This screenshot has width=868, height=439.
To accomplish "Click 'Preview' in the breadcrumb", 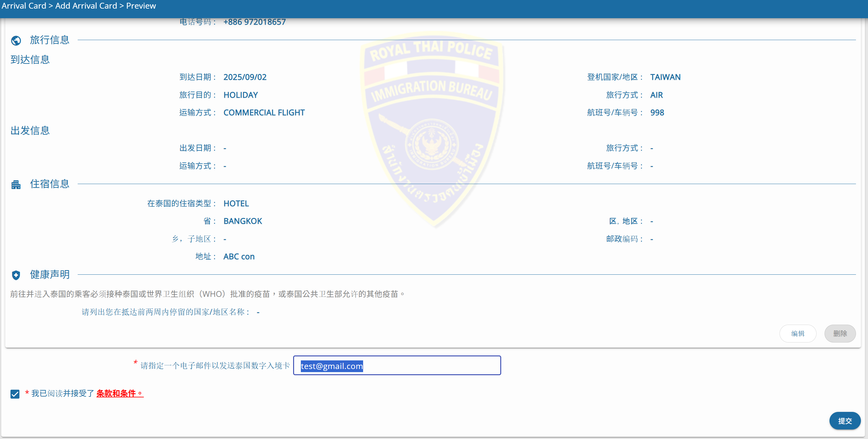I will tap(141, 6).
